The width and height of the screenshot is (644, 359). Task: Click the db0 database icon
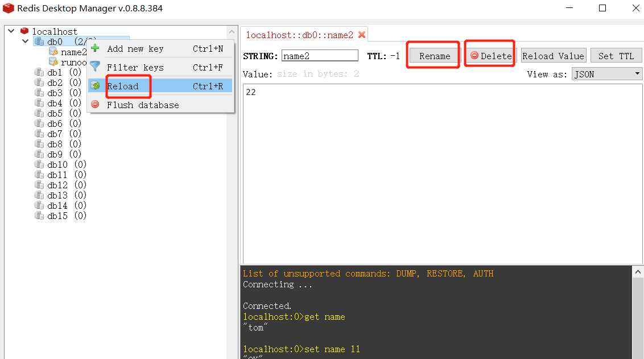(x=39, y=41)
